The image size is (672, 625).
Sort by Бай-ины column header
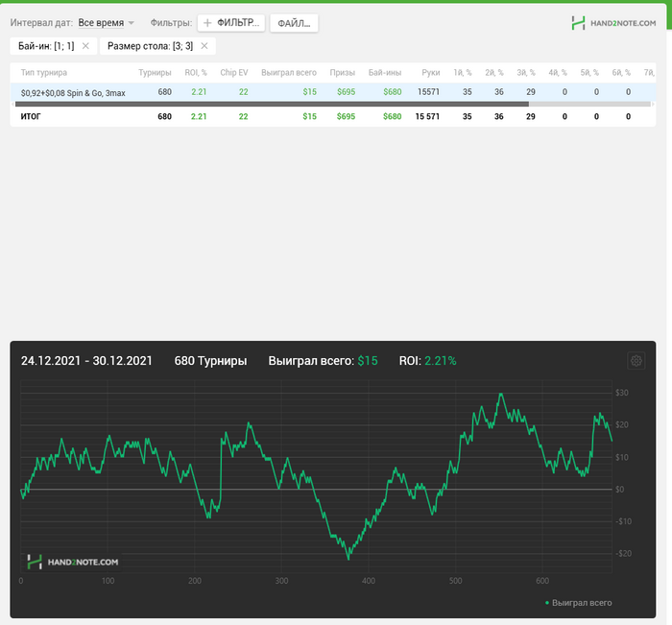coord(385,72)
